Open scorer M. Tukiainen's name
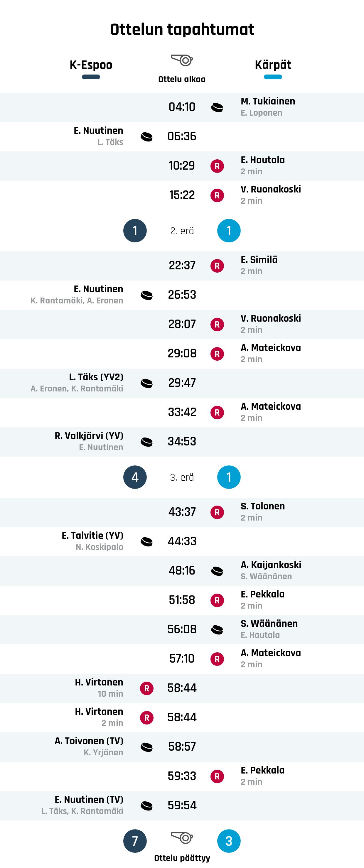Screen dimensions: 364x868 click(268, 102)
